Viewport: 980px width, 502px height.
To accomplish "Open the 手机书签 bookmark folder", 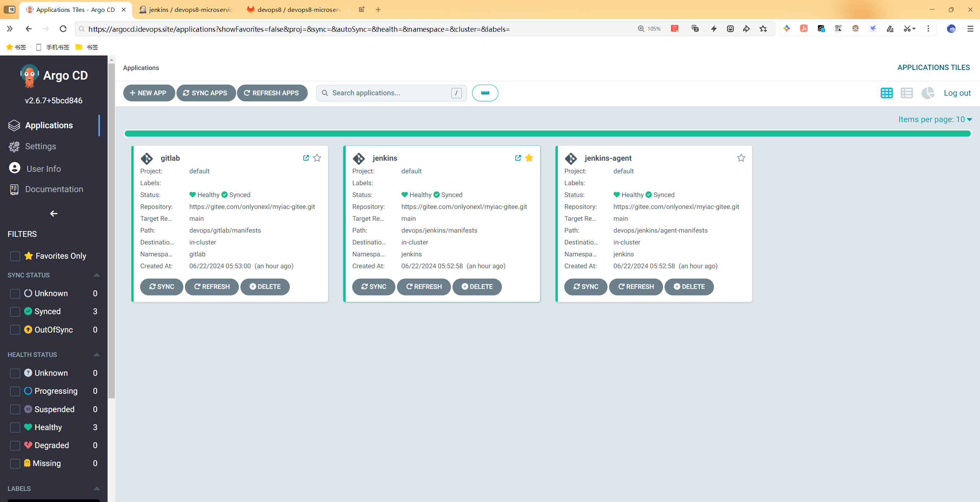I will [53, 47].
